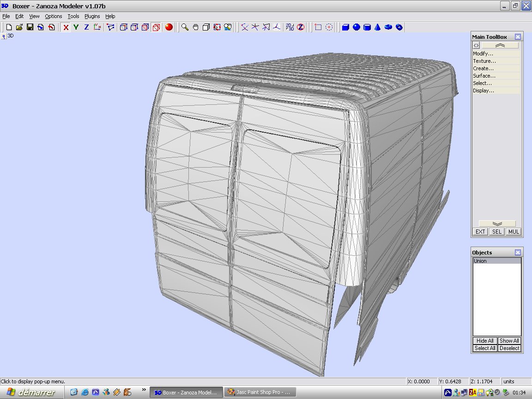Open the Plugins menu
The height and width of the screenshot is (399, 532).
(92, 16)
